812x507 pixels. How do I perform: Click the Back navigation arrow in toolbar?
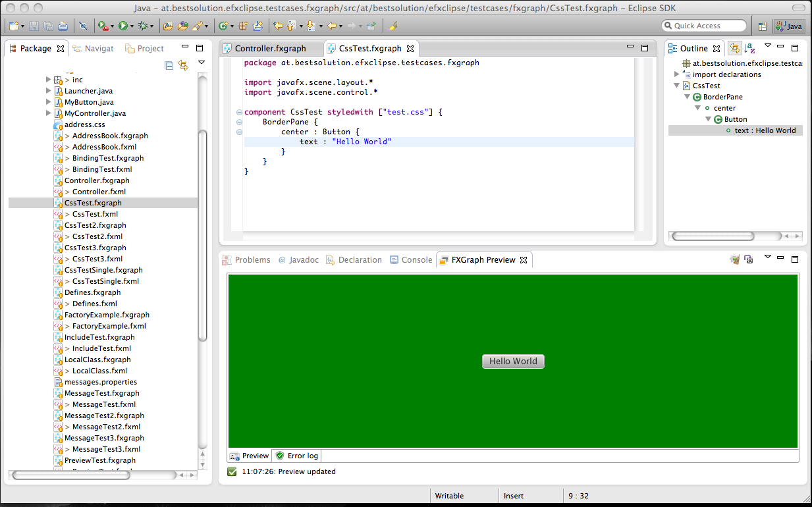[x=332, y=26]
